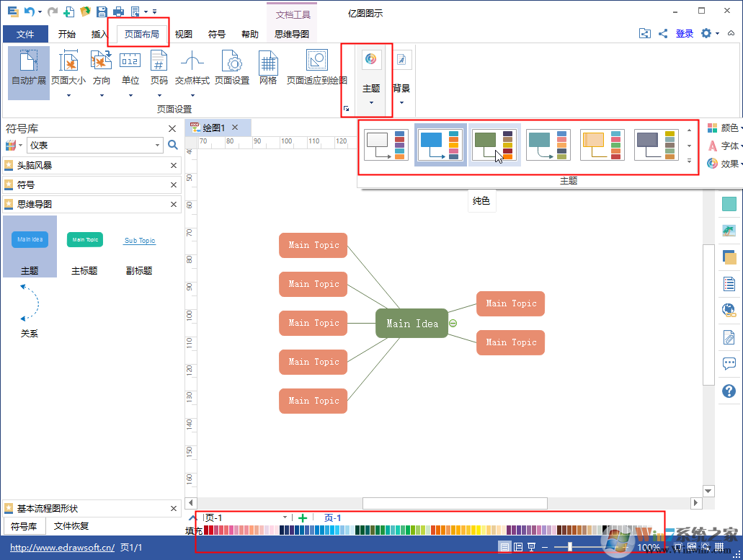Open the Help question mark icon
Image resolution: width=743 pixels, height=560 pixels.
point(729,391)
